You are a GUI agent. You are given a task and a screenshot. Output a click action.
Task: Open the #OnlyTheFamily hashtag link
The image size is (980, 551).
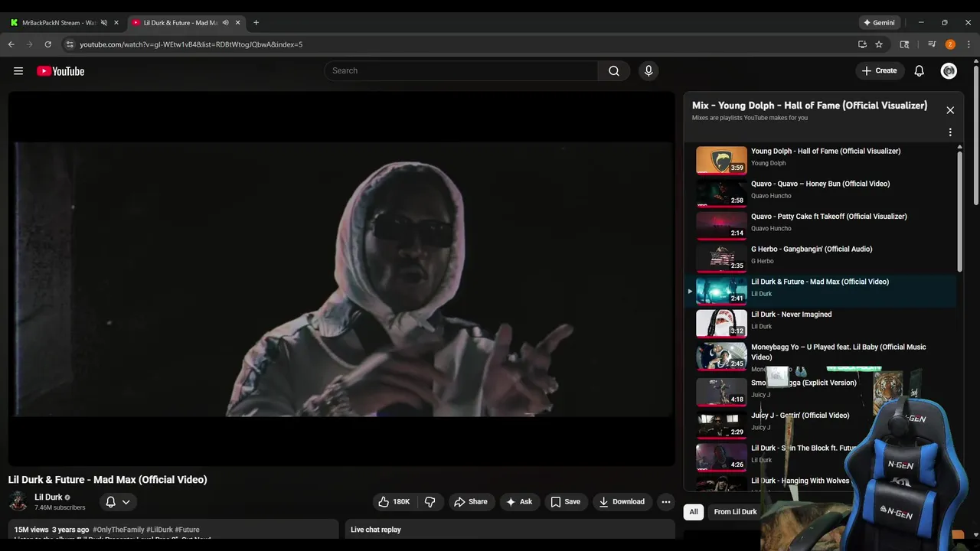pos(118,530)
